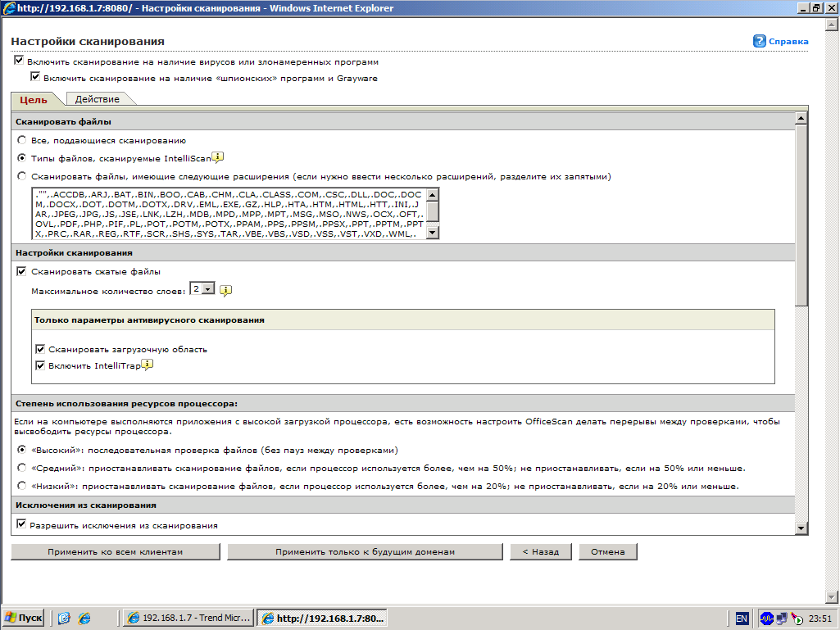This screenshot has height=630, width=840.
Task: Click the info icon beside the layer count dropdown
Action: [x=225, y=290]
